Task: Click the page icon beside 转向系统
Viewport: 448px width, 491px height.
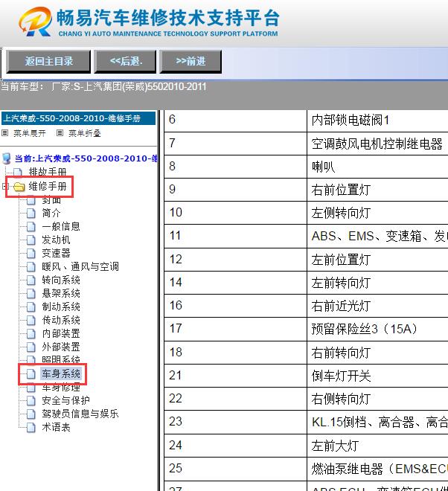Action: [31, 280]
